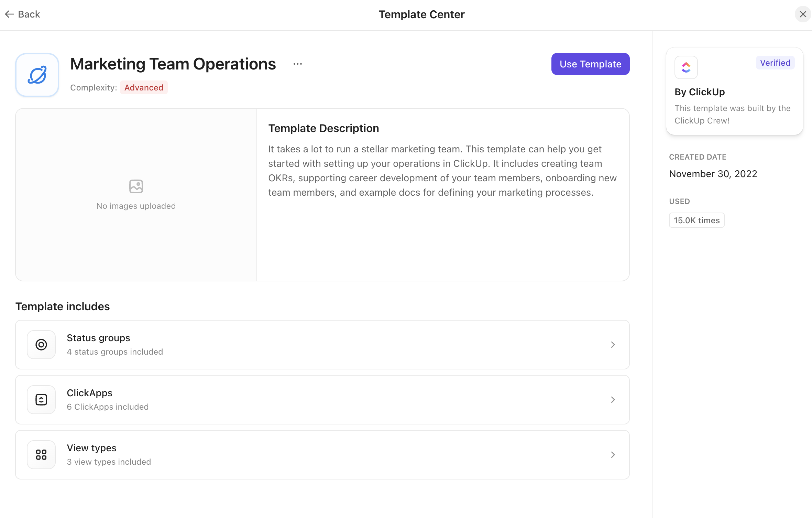This screenshot has height=518, width=812.
Task: Select the Status groups target icon
Action: [41, 344]
